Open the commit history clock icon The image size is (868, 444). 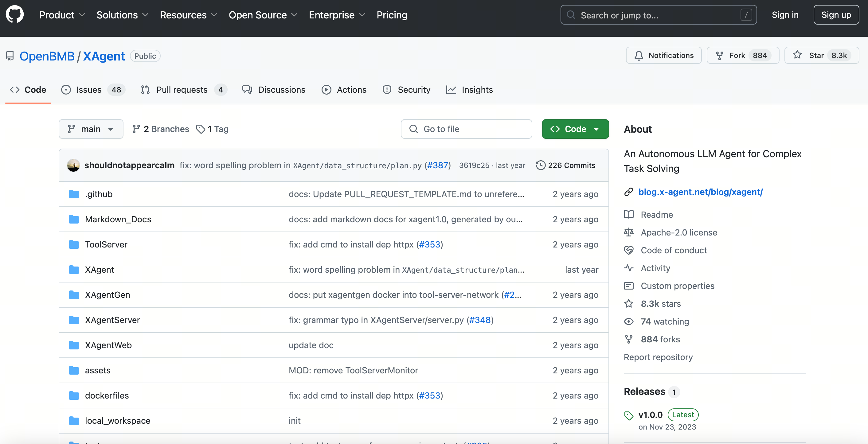[x=541, y=165]
